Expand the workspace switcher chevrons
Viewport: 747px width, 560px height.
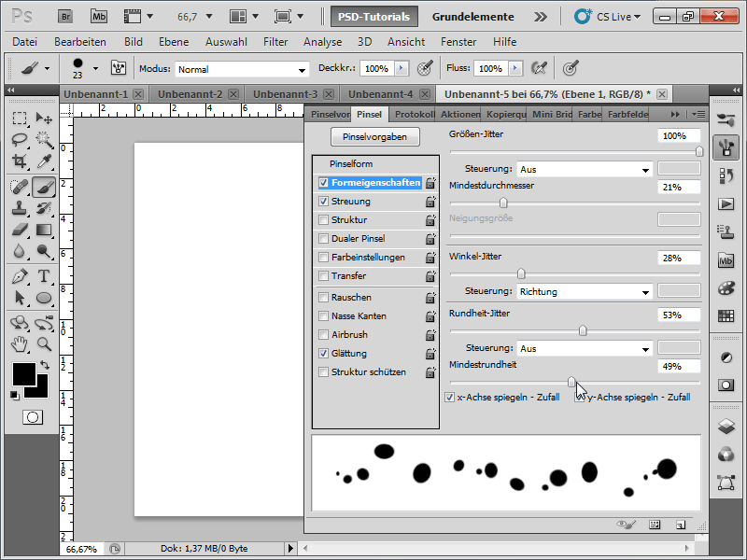541,17
